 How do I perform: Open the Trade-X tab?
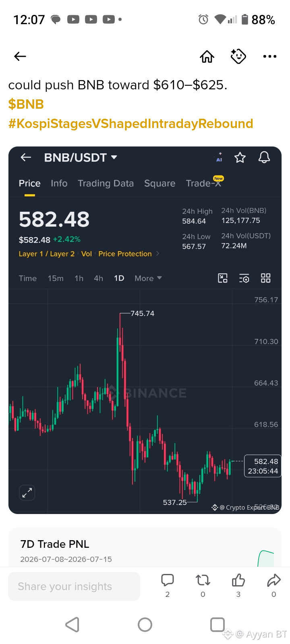tap(203, 184)
